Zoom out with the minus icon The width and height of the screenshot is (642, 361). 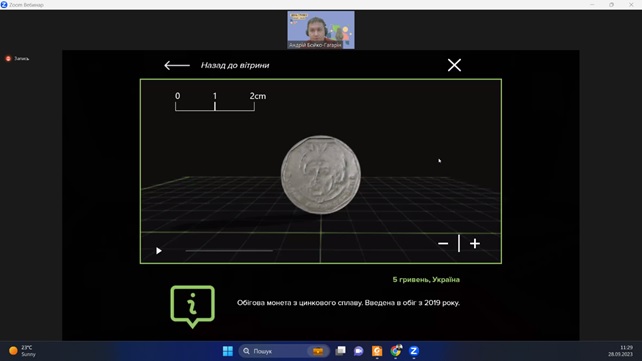point(443,244)
